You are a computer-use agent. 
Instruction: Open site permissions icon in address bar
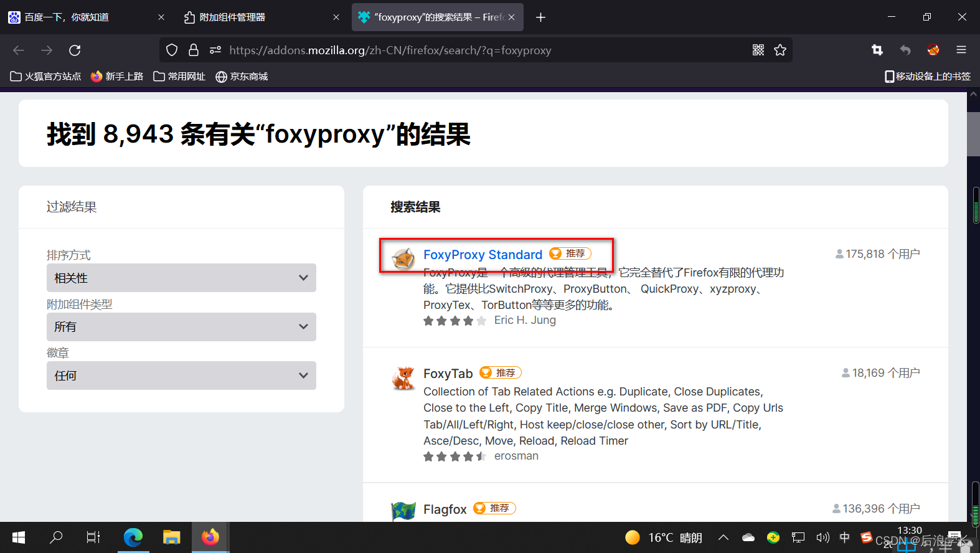[215, 50]
